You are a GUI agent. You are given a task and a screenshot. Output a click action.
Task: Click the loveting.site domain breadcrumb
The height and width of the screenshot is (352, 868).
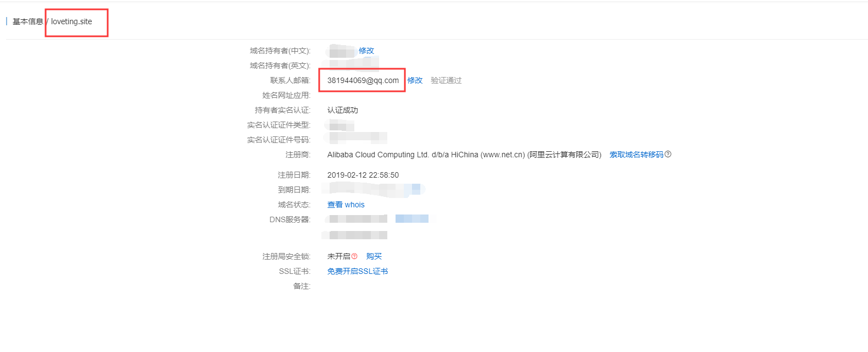71,21
